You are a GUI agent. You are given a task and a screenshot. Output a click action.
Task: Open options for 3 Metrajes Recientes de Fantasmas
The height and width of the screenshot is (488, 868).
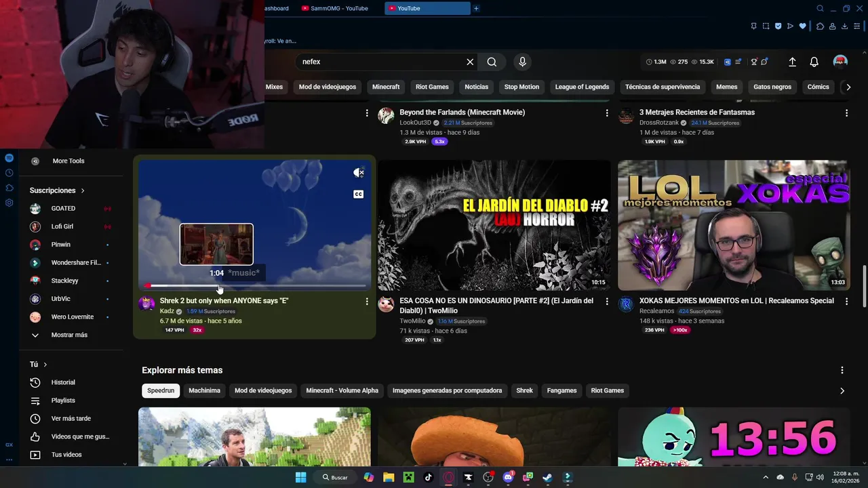pyautogui.click(x=846, y=113)
